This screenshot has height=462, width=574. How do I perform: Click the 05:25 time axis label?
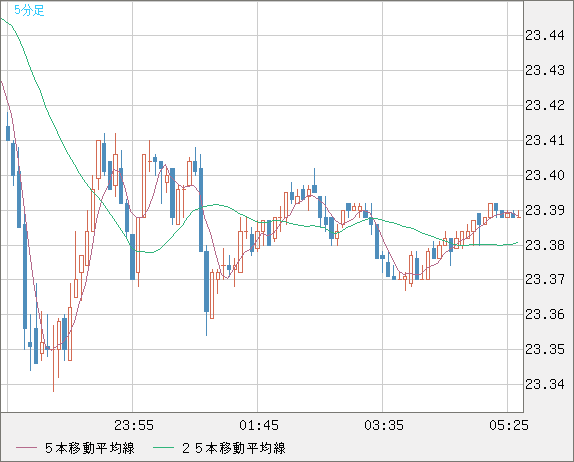click(x=509, y=425)
